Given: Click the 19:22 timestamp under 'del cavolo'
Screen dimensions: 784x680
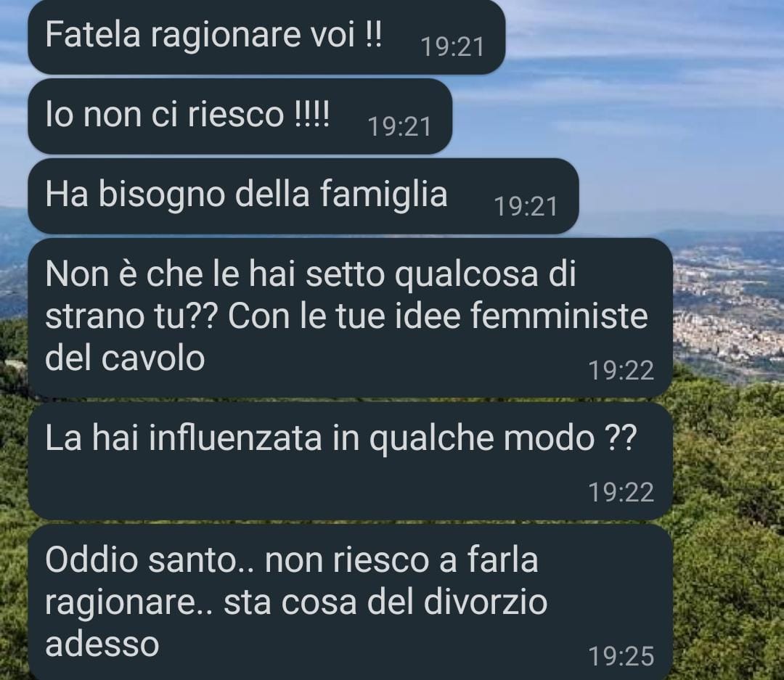Looking at the screenshot, I should 621,371.
